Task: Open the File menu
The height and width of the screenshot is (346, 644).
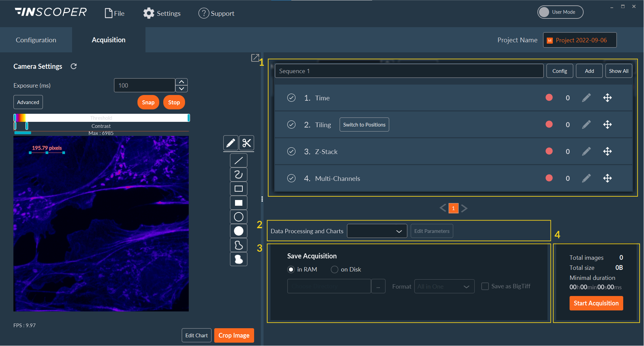Action: 115,13
